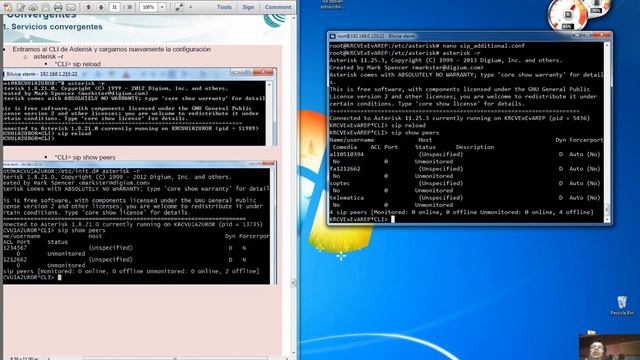Click the 'nano sip_additional.conf' command line

(x=427, y=46)
